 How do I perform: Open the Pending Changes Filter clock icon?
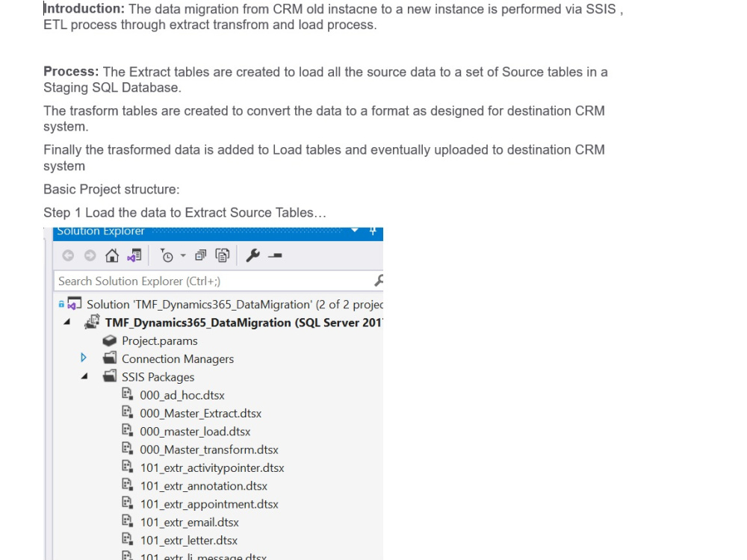tap(167, 255)
